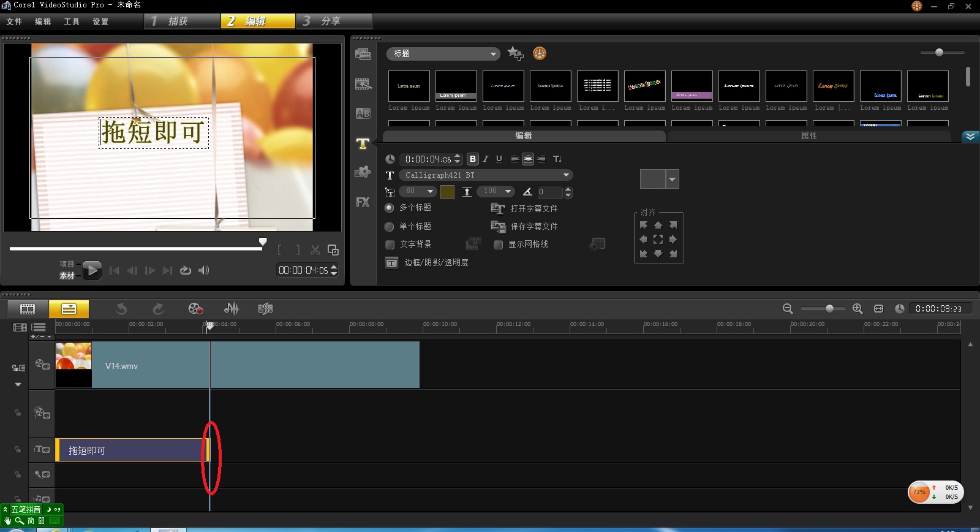Screen dimensions: 980x532
Task: Play the project preview
Action: coord(92,270)
